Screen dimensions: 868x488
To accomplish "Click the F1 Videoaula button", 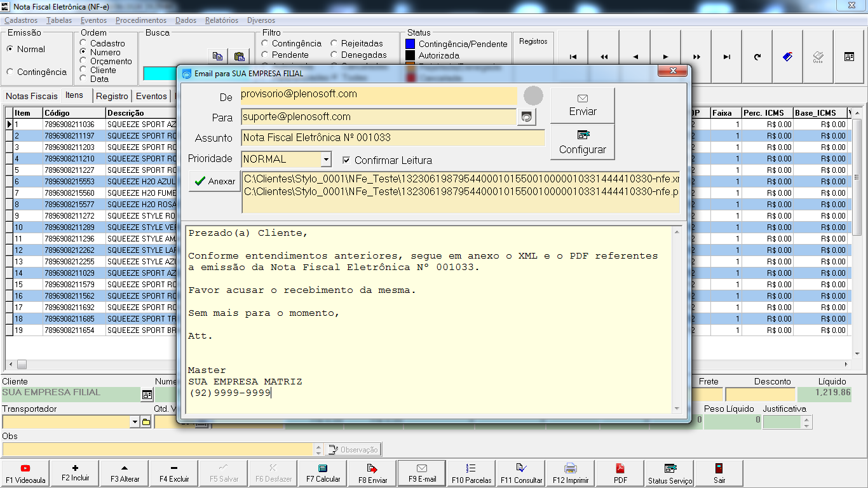I will [x=25, y=473].
